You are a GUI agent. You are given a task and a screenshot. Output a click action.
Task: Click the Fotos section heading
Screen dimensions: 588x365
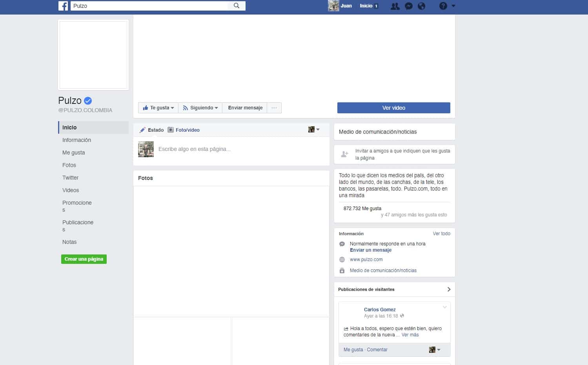tap(146, 178)
